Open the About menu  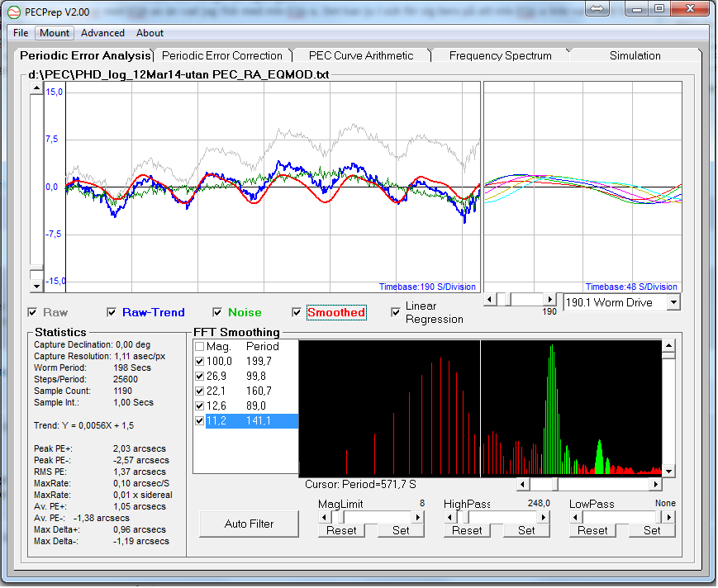tap(150, 33)
